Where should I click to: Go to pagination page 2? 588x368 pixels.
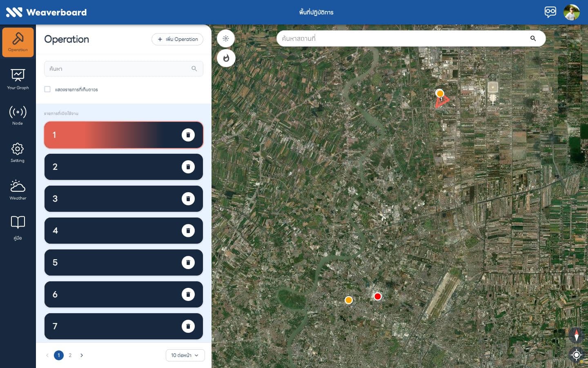[x=70, y=355]
